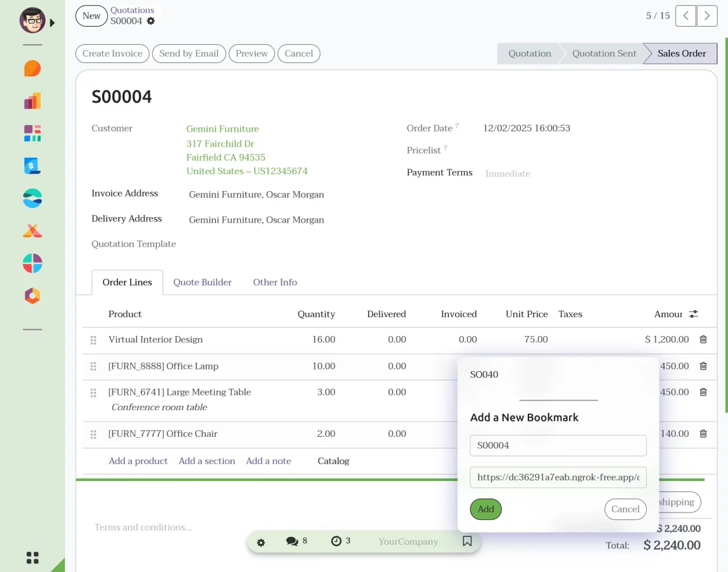Click the gear icon next to S00004
728x572 pixels.
[150, 21]
